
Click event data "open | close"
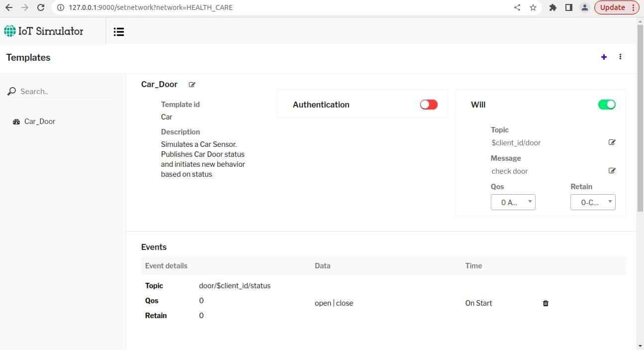tap(334, 303)
